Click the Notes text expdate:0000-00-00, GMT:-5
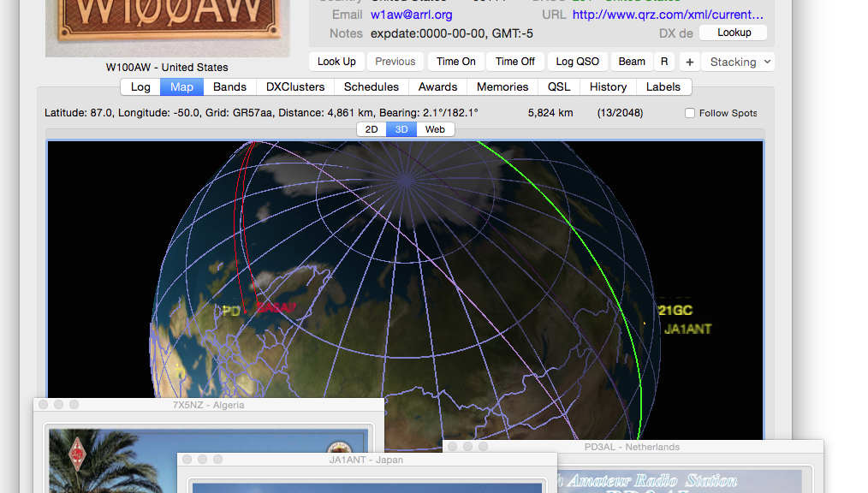Screen dimensions: 868x493 452,33
